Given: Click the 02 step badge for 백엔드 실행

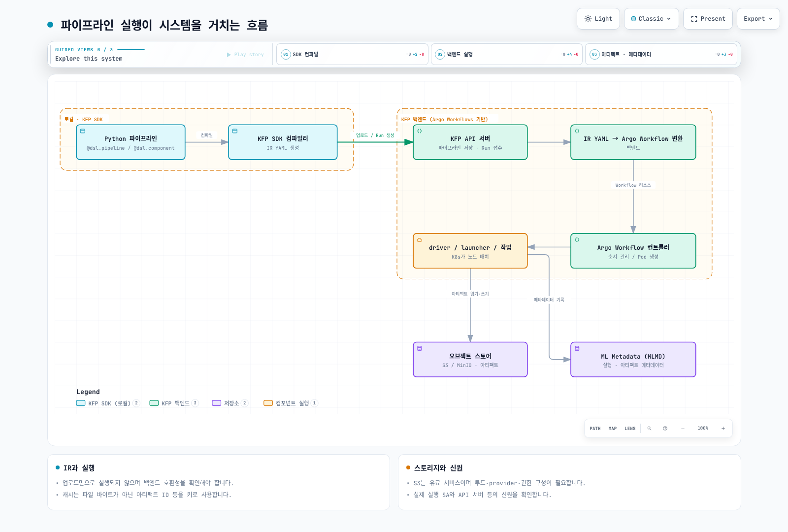Looking at the screenshot, I should click(440, 54).
